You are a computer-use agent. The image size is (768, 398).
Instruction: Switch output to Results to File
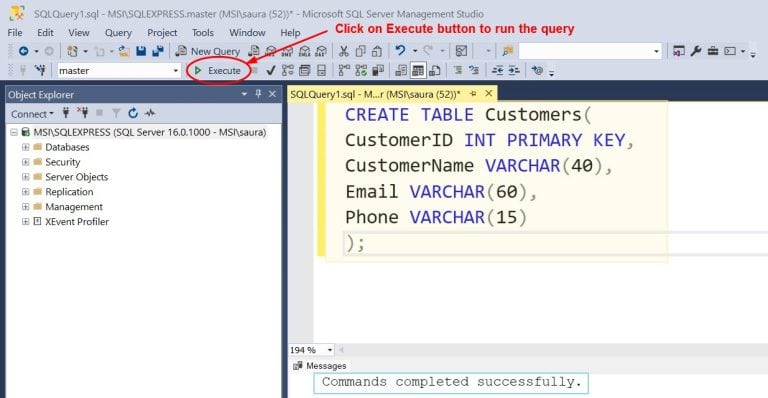tap(434, 70)
